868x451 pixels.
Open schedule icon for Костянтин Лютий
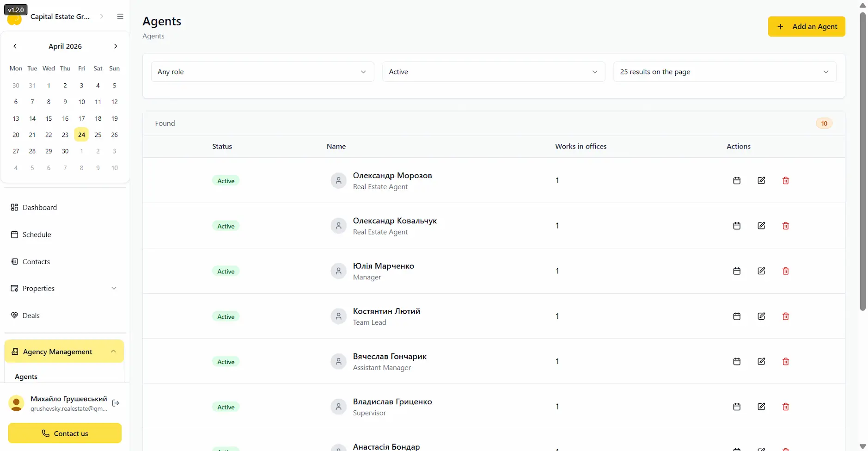point(737,316)
